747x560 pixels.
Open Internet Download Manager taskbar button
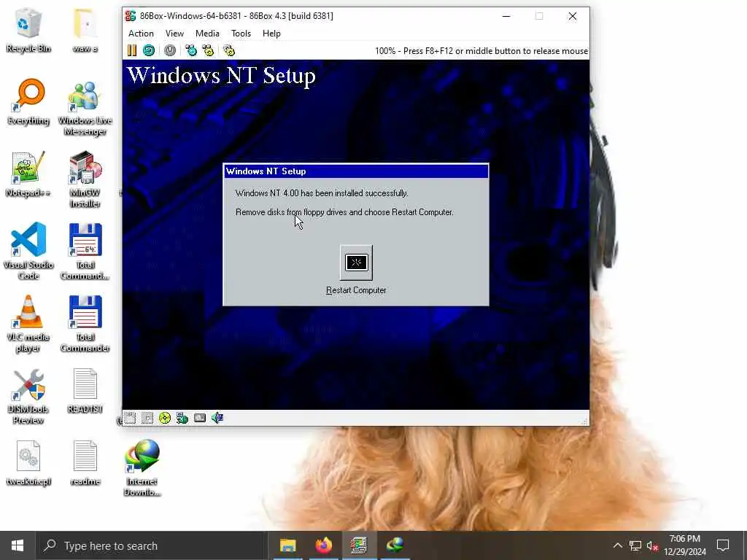pos(395,545)
